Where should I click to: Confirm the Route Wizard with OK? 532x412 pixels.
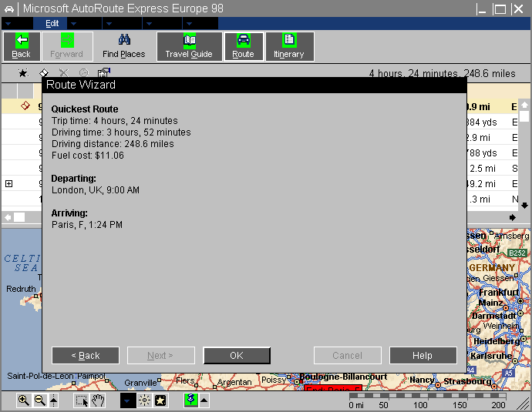click(237, 356)
